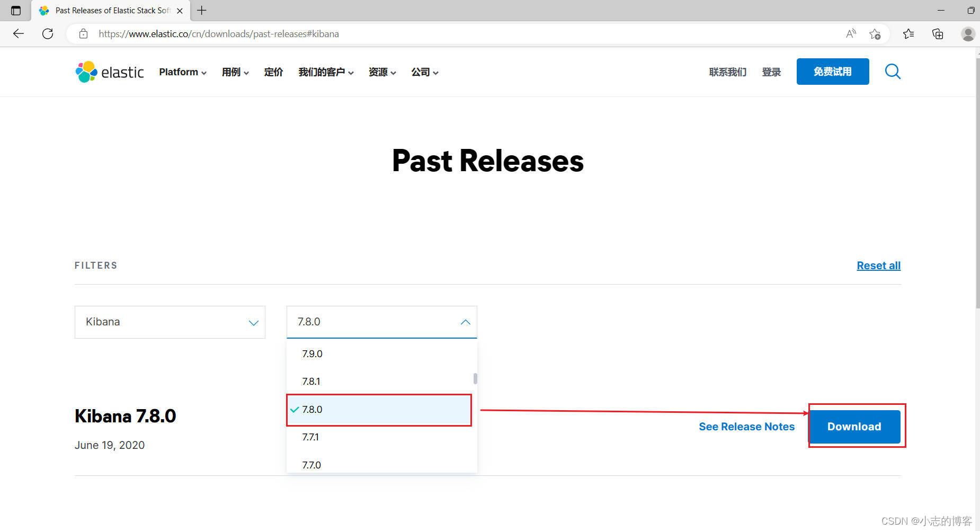Activate read aloud icon in address bar

[851, 34]
